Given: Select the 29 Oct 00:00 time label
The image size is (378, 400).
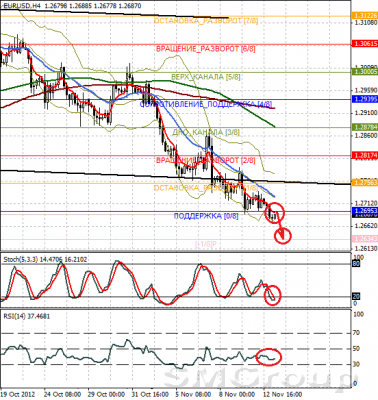Looking at the screenshot, I should pos(106,394).
